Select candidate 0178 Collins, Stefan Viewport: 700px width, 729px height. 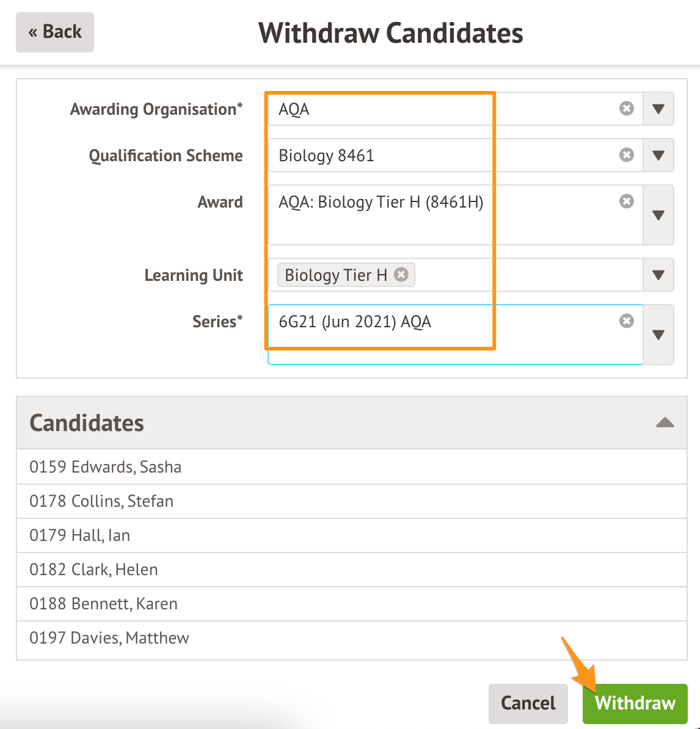(x=101, y=501)
